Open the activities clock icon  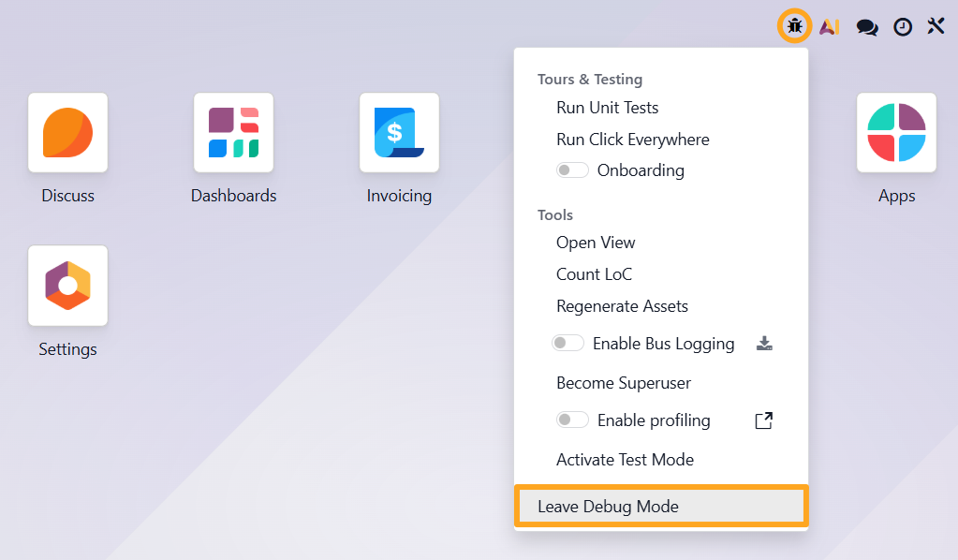(x=903, y=27)
